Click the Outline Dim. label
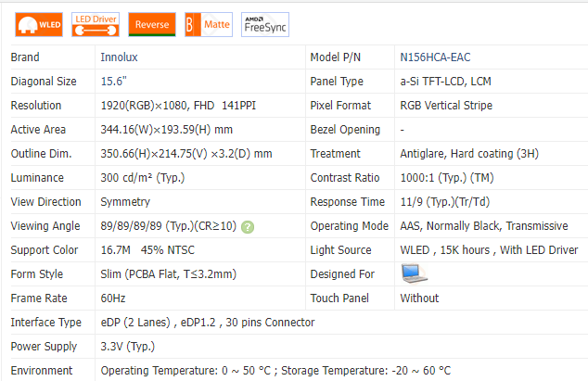 [x=41, y=154]
